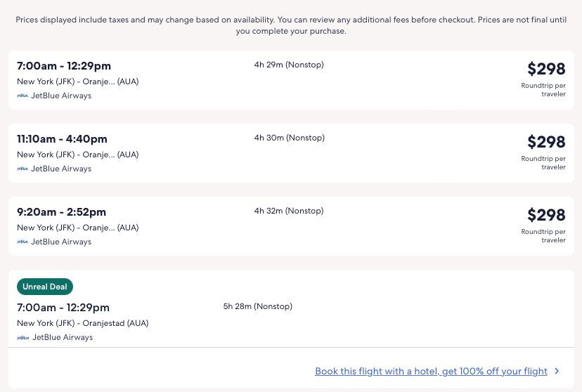Click JetBlue logo in the 9:20am flight card
The height and width of the screenshot is (392, 582).
pyautogui.click(x=22, y=242)
